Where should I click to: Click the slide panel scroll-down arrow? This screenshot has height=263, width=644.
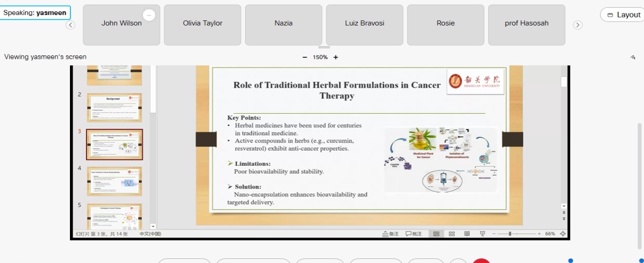[x=153, y=226]
